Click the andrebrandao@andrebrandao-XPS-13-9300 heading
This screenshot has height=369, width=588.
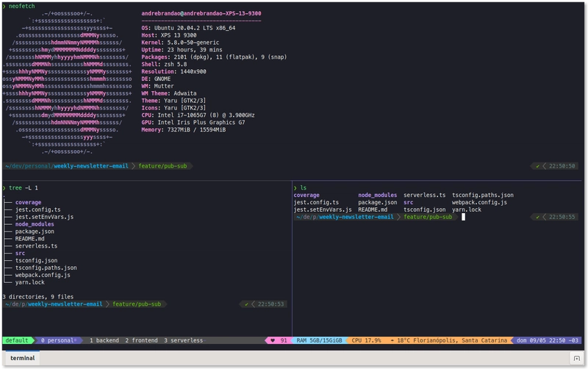(201, 13)
